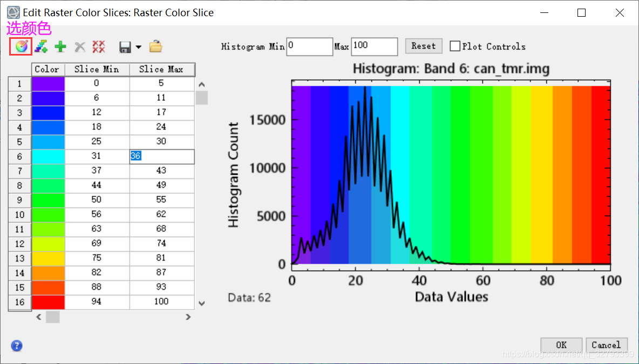Add a color slice with green plus
Screen dimensions: 639x364
pos(60,46)
